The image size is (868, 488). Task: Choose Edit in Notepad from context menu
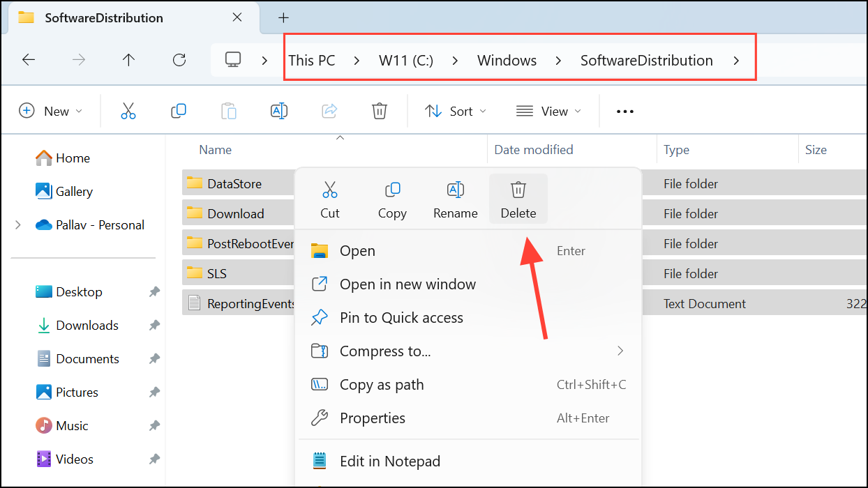(389, 461)
